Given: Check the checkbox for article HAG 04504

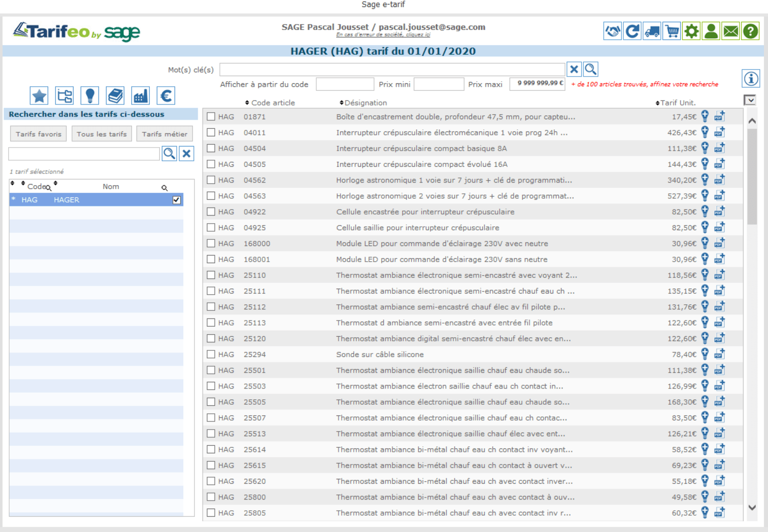Looking at the screenshot, I should [x=211, y=148].
